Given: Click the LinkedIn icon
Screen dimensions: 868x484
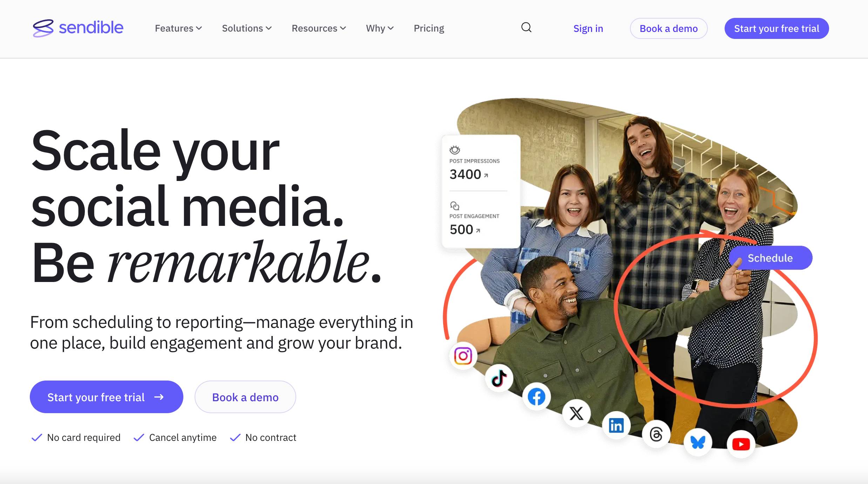Looking at the screenshot, I should [x=616, y=425].
